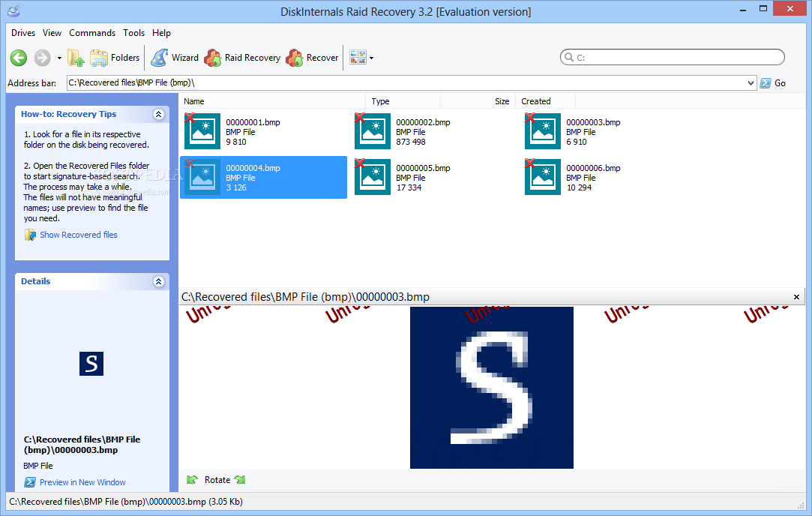812x516 pixels.
Task: Collapse the How-to: Recovery Tips panel
Action: pyautogui.click(x=158, y=114)
